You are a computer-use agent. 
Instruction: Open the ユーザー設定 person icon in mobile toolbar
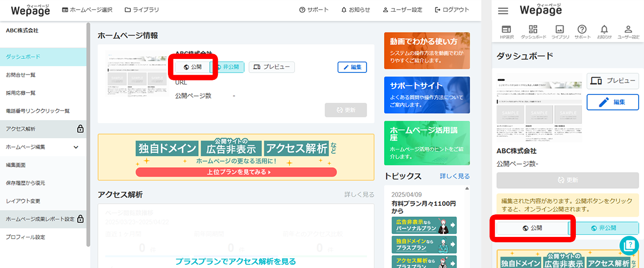[x=628, y=32]
